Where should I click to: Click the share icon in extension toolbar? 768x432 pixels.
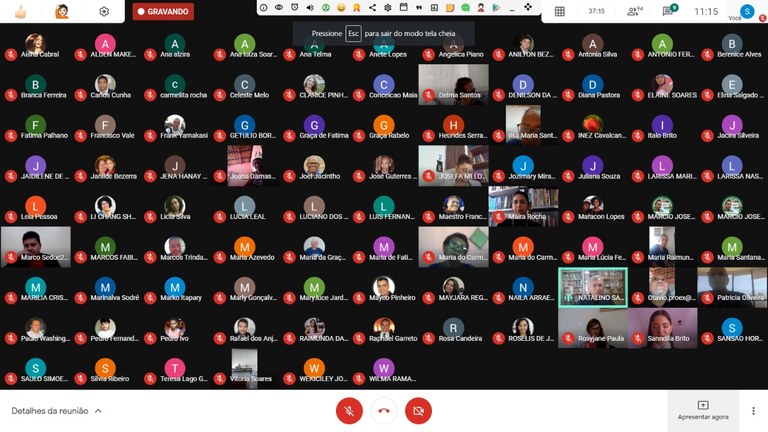[372, 8]
